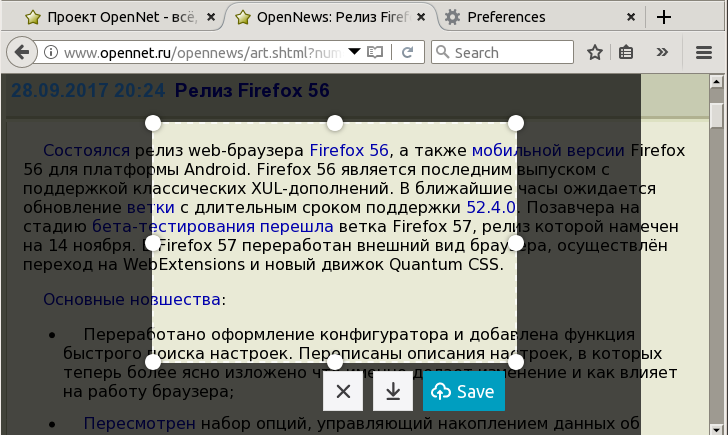Click inside the Search field

510,52
